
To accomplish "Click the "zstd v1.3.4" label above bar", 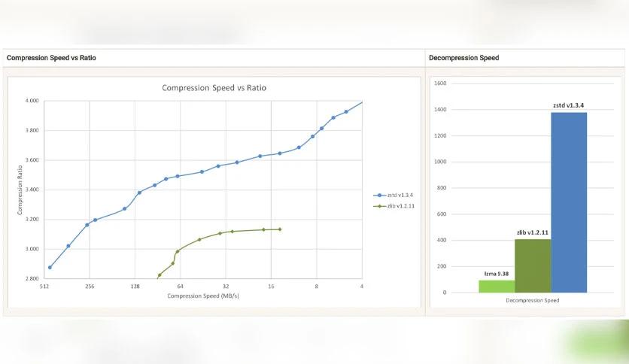I will pyautogui.click(x=568, y=105).
